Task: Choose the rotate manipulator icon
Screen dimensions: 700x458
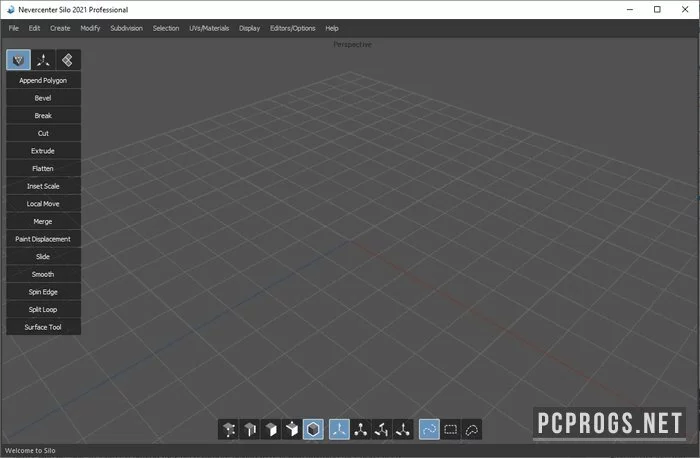Action: coord(382,429)
